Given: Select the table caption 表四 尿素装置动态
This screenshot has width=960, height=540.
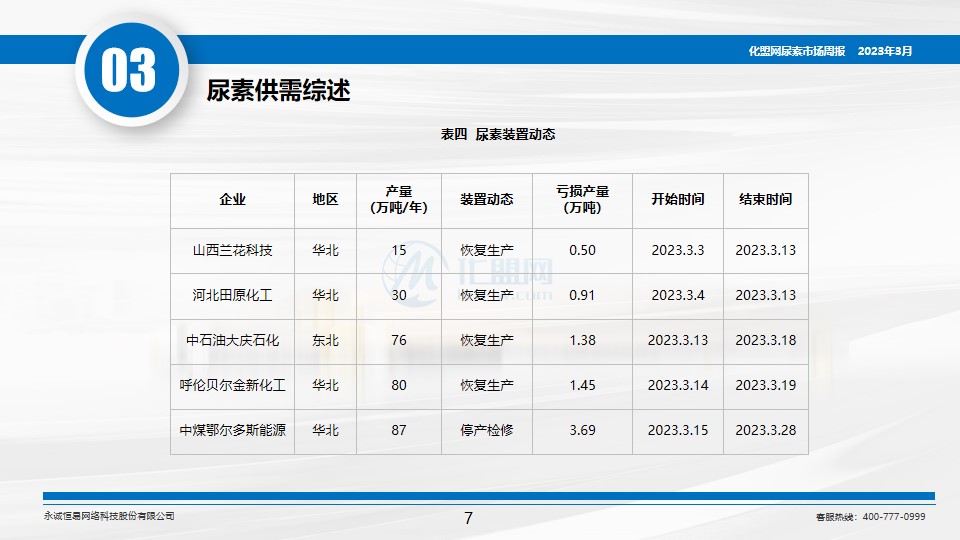Looking at the screenshot, I should (497, 134).
